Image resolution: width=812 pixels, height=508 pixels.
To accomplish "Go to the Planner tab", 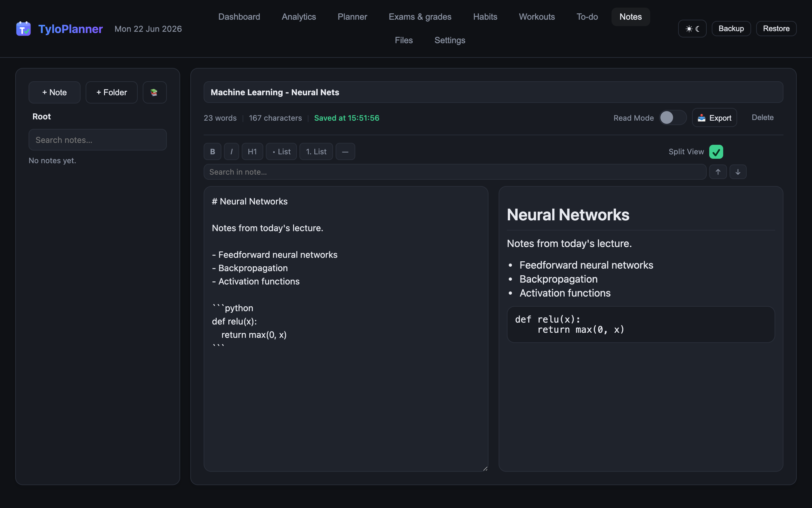I will point(352,17).
